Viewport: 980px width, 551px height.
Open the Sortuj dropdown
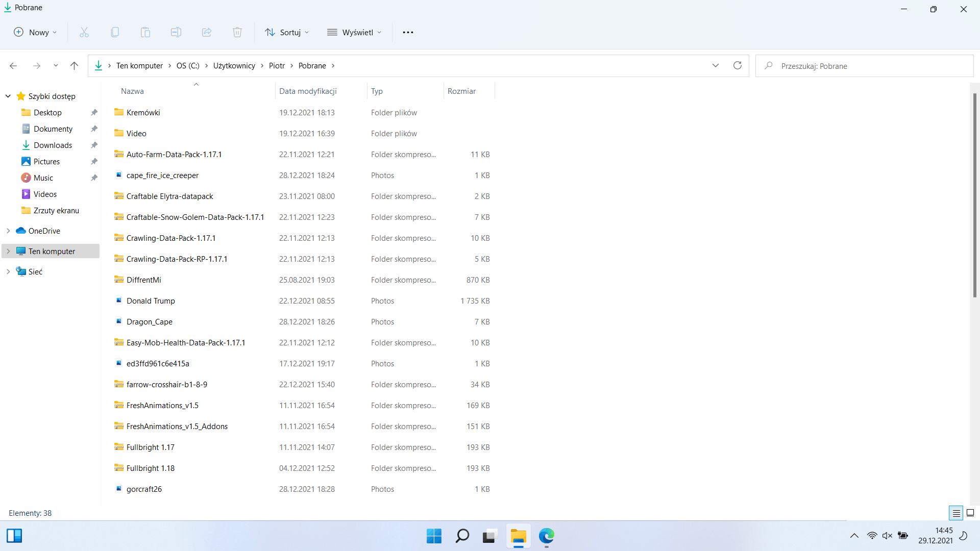[287, 32]
